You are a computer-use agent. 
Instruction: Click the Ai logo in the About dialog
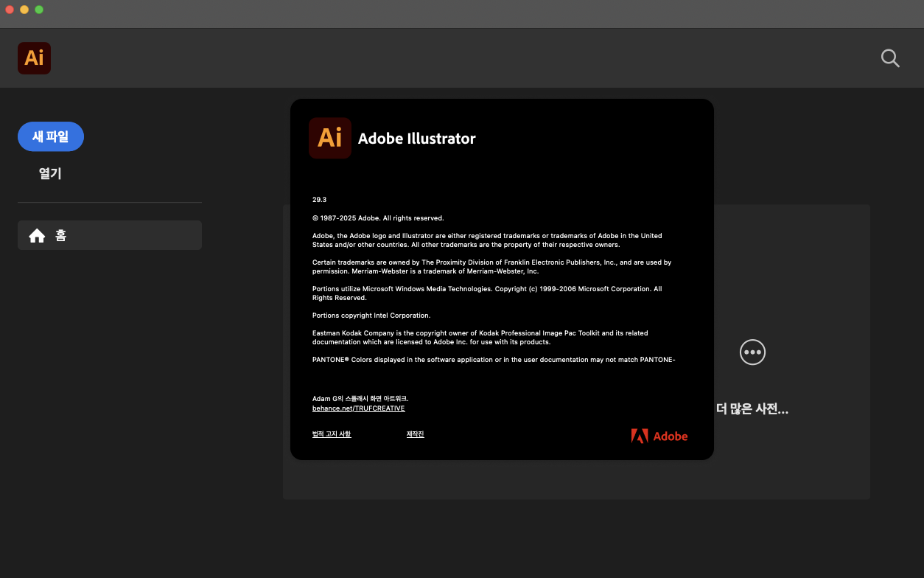(x=329, y=138)
